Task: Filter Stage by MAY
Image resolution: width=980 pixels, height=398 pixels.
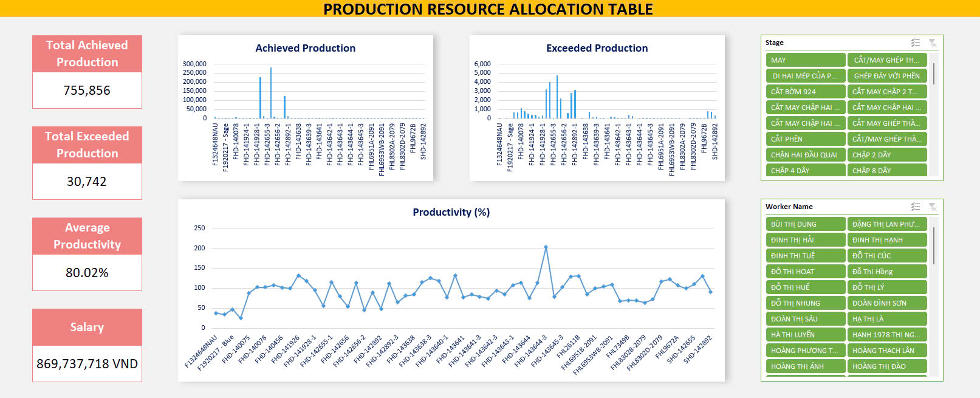Action: click(805, 60)
